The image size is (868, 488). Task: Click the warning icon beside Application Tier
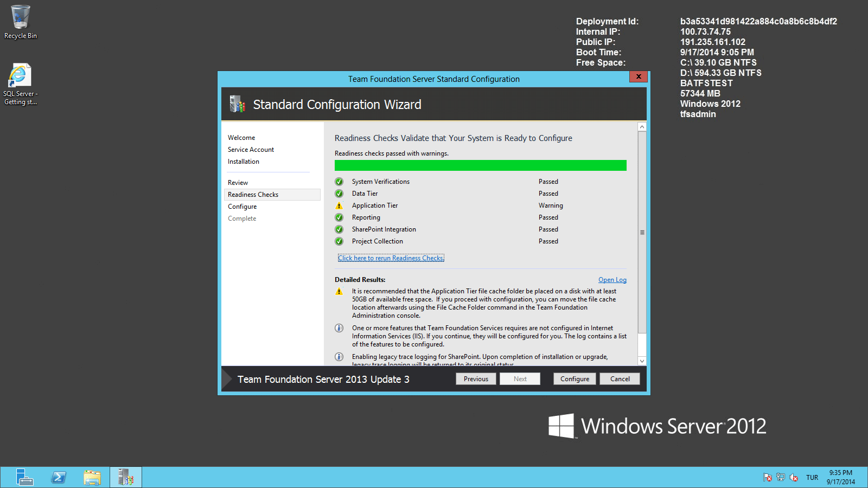point(339,206)
